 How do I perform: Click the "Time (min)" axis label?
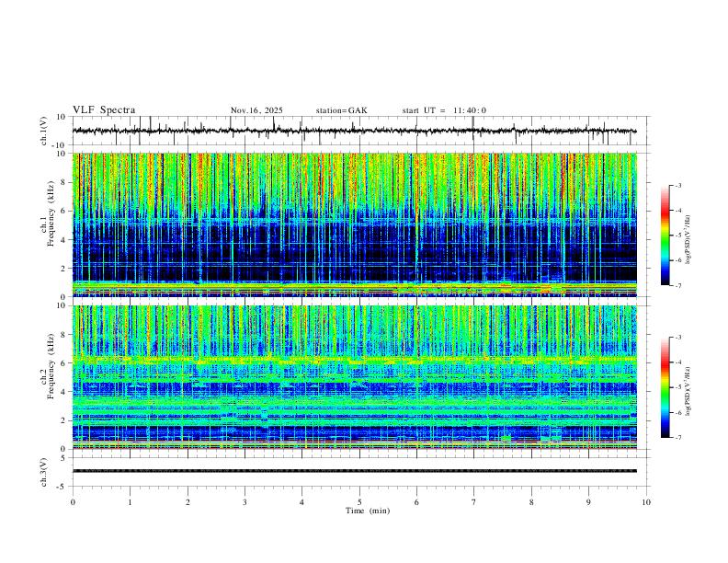click(368, 511)
